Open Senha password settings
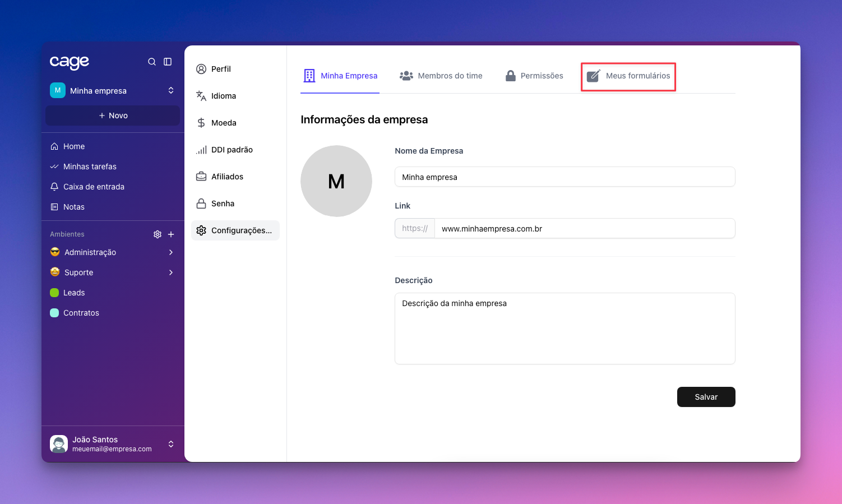 (x=223, y=204)
